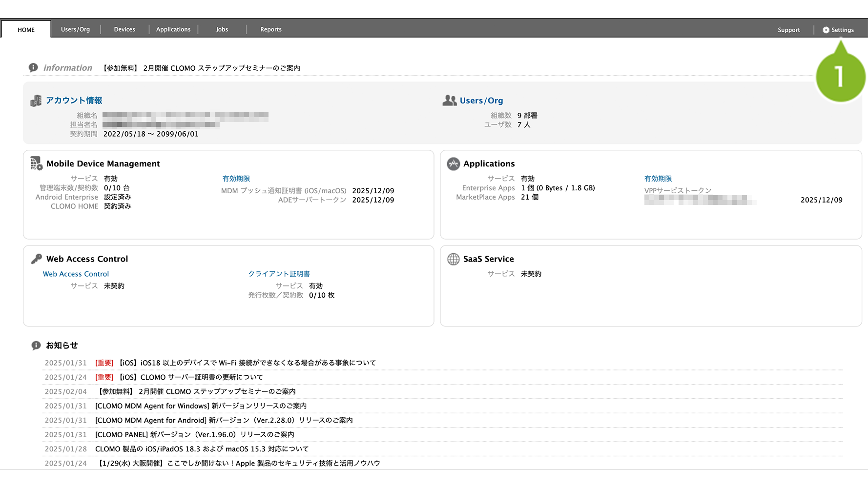The height and width of the screenshot is (488, 868).
Task: Open the Users/Org heading link
Action: click(x=481, y=101)
